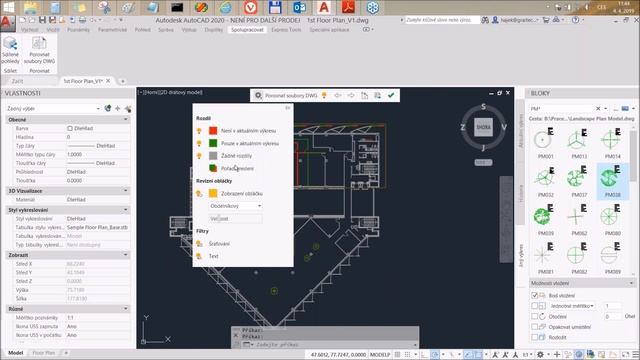The height and width of the screenshot is (360, 640).
Task: Click quick select icon in Vlastnosti panel
Action: [128, 109]
